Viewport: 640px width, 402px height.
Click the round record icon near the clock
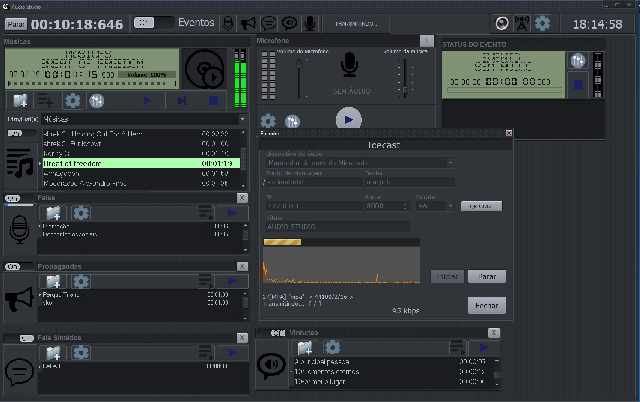[502, 24]
